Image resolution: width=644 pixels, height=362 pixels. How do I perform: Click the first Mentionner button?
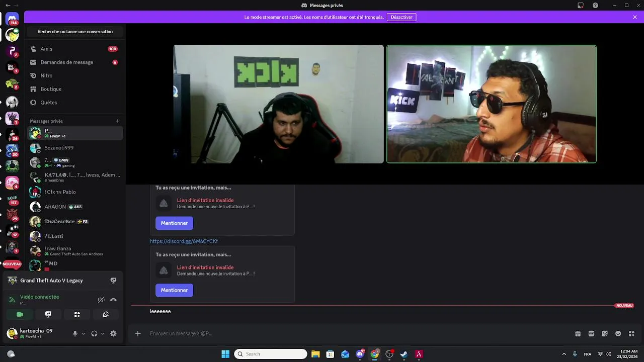(x=174, y=223)
